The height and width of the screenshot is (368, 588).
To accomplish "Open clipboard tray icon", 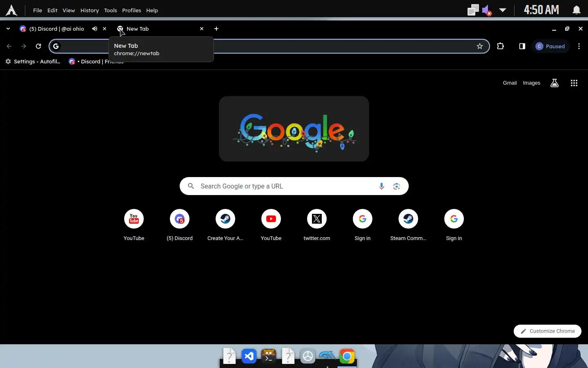I will point(473,10).
